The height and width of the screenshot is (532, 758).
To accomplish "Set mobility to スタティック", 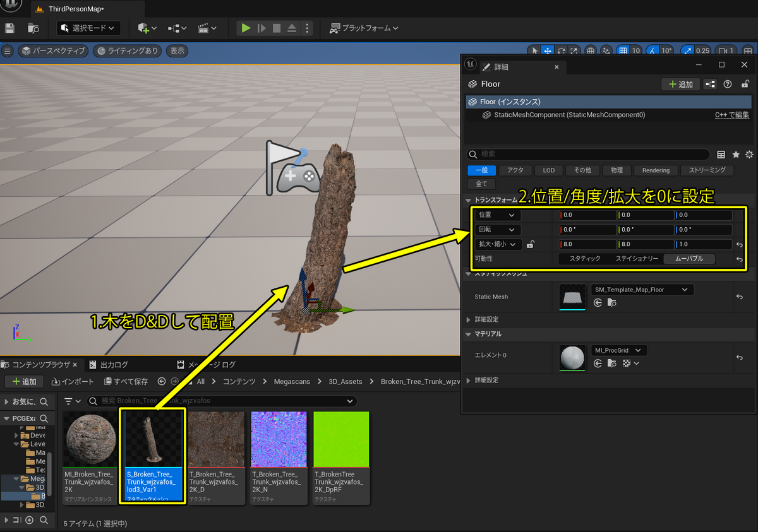I will (x=585, y=259).
